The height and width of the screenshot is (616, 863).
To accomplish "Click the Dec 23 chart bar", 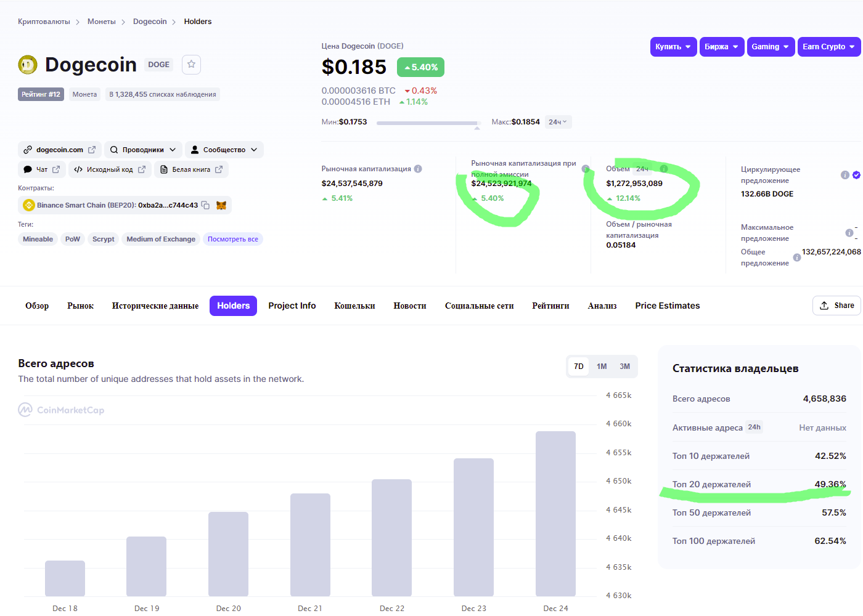I will point(473,527).
